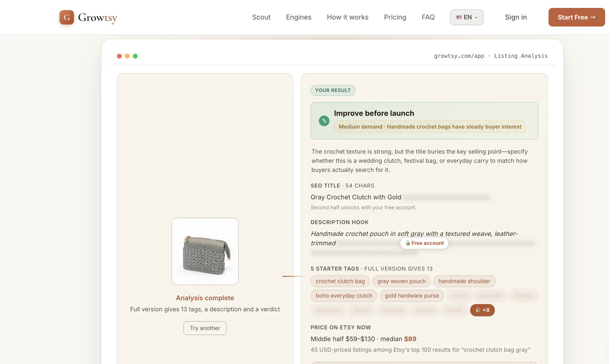Click the green window dot
Viewport: 609px width, 364px height.
[x=135, y=56]
